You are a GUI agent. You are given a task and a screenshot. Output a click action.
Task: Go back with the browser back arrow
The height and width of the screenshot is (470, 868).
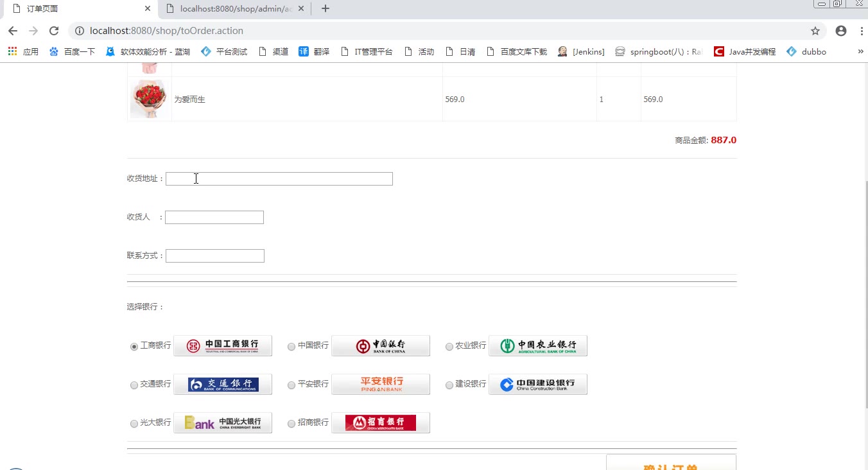click(13, 31)
